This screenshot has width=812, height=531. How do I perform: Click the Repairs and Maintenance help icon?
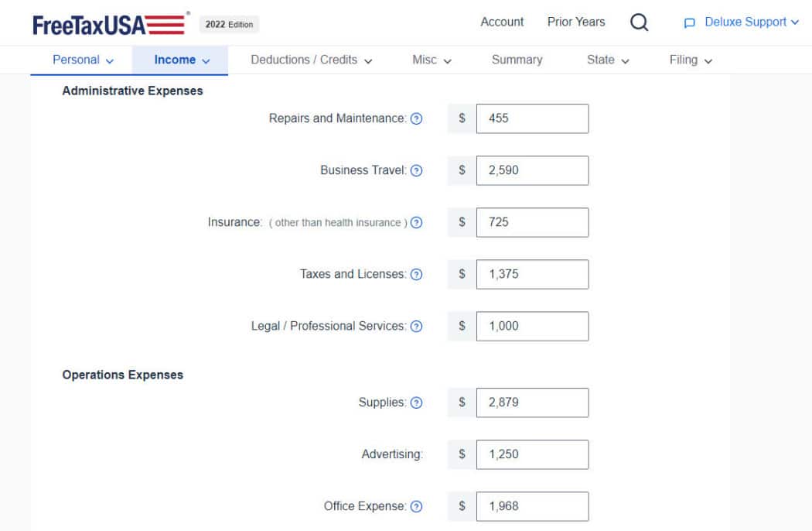(416, 118)
